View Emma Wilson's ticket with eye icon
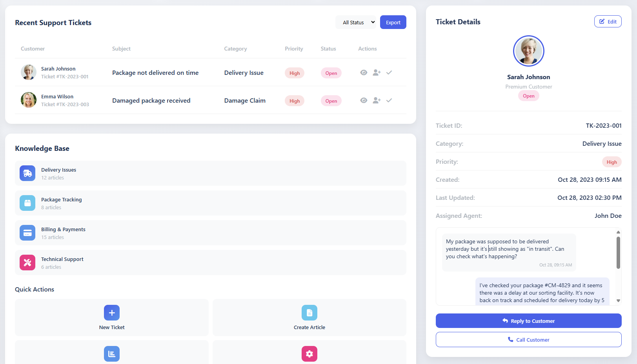637x364 pixels. point(364,100)
